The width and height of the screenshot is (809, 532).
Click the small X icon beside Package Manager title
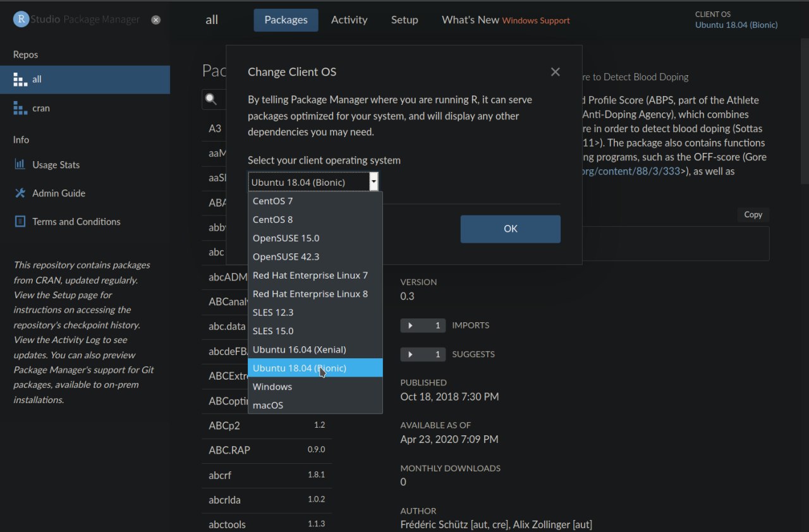pyautogui.click(x=156, y=20)
